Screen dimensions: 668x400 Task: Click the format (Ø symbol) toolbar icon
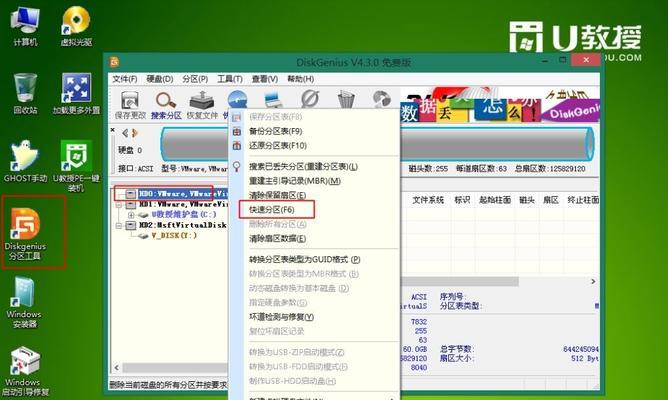(310, 99)
